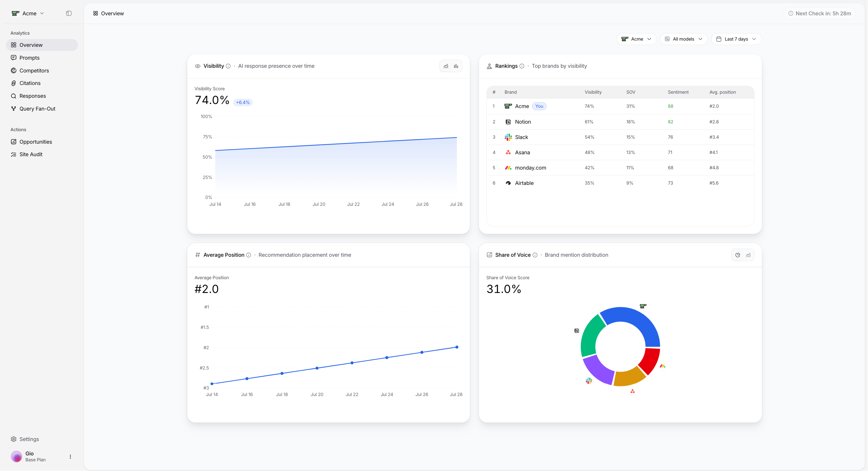This screenshot has height=471, width=868.
Task: Click the Visibility column header in Rankings
Action: click(x=593, y=92)
